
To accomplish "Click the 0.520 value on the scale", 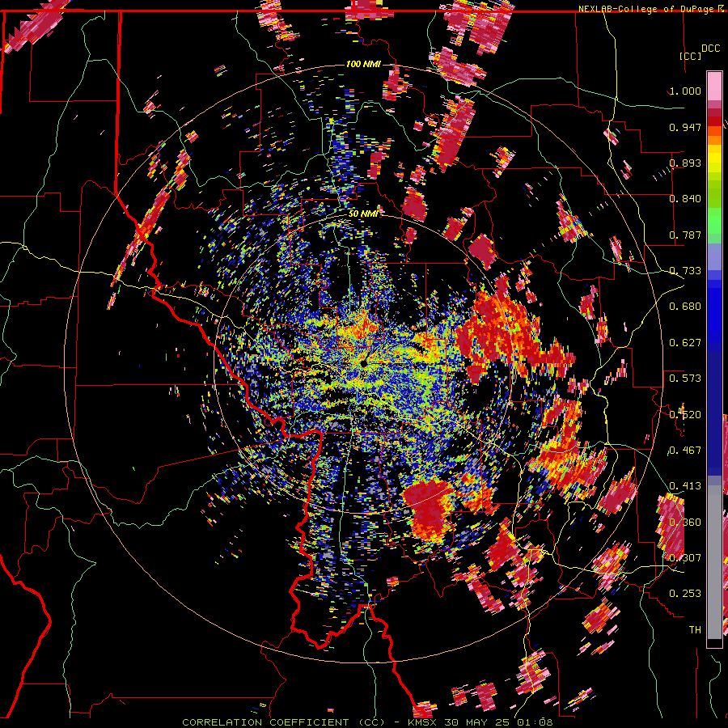I will tap(685, 414).
